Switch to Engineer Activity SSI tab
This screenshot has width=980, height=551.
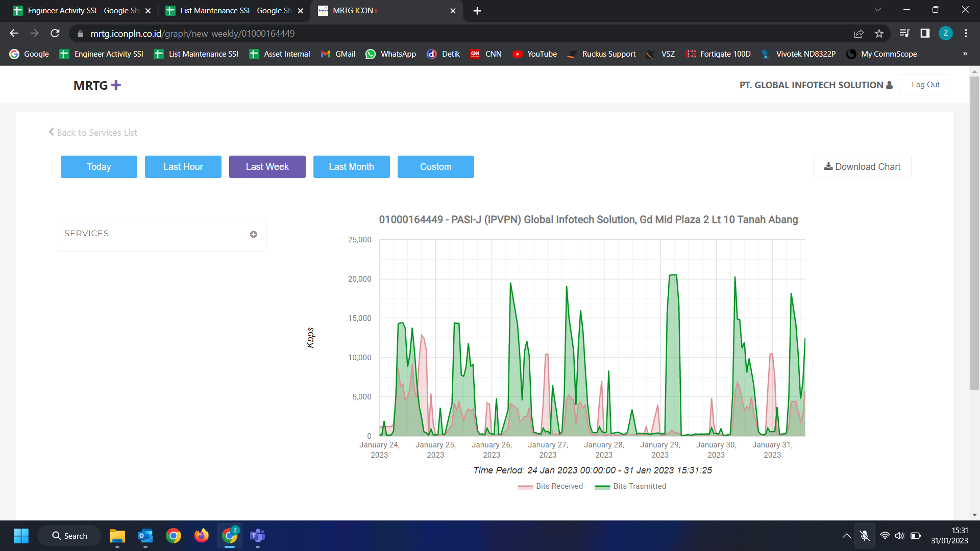82,11
